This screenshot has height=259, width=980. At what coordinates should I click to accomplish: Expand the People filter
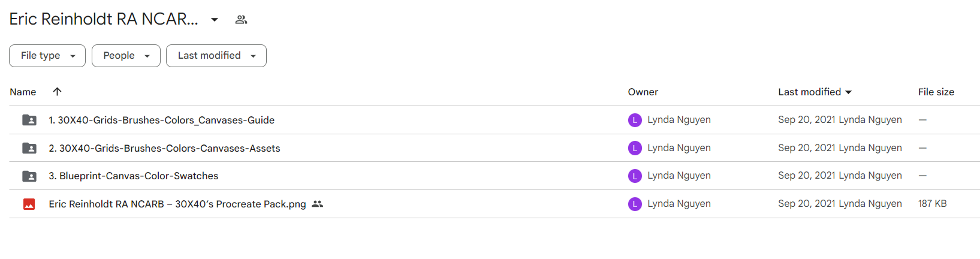pos(126,56)
